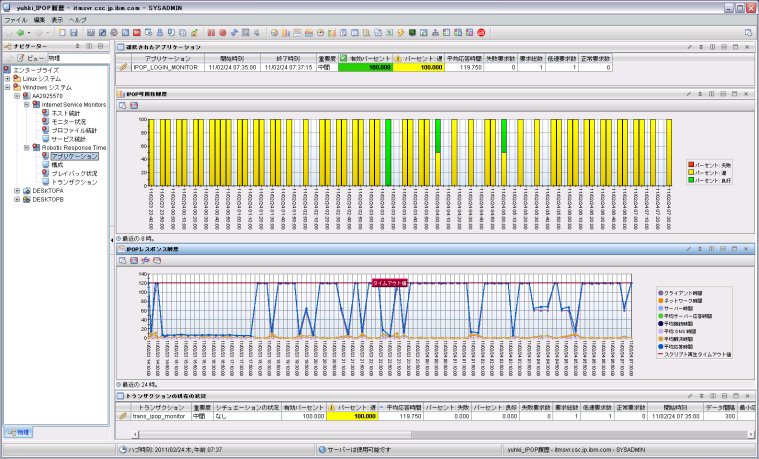The image size is (759, 459).
Task: Click the pie chart view icon in the main toolbar
Action: coord(274,33)
